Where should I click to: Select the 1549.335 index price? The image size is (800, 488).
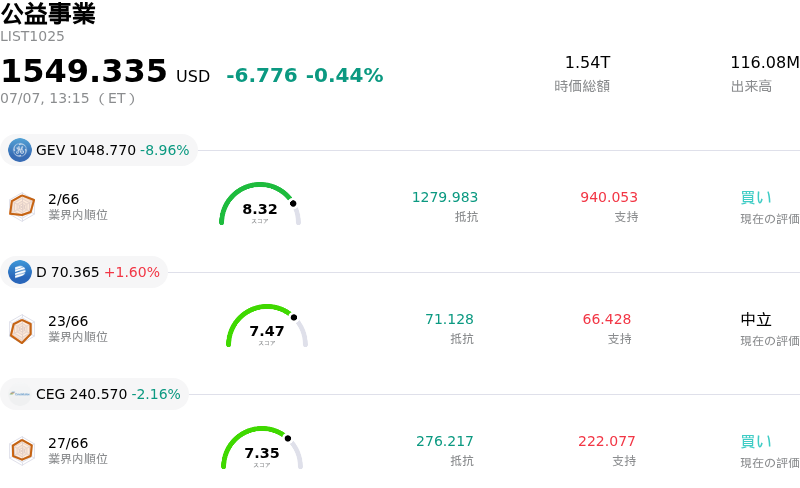pos(84,70)
